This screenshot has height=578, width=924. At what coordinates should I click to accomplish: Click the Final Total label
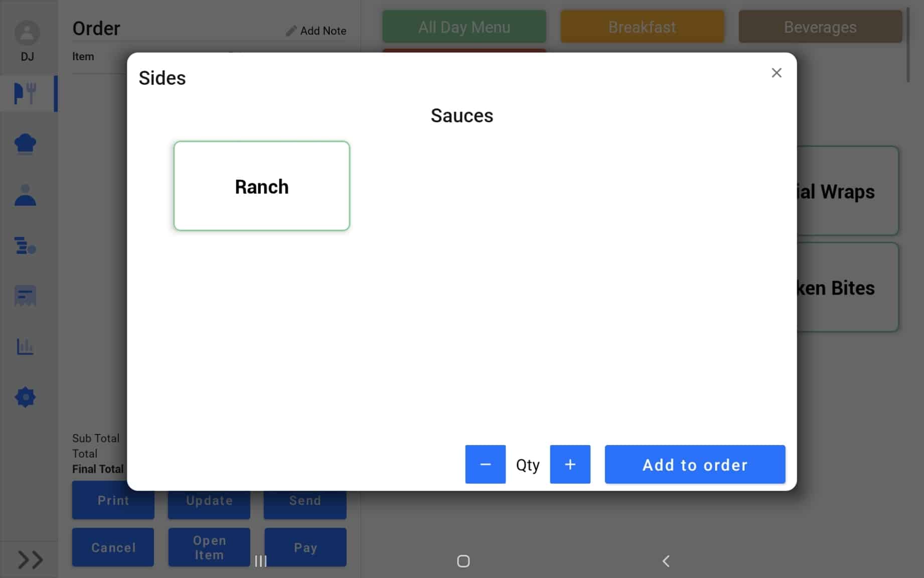(x=98, y=469)
